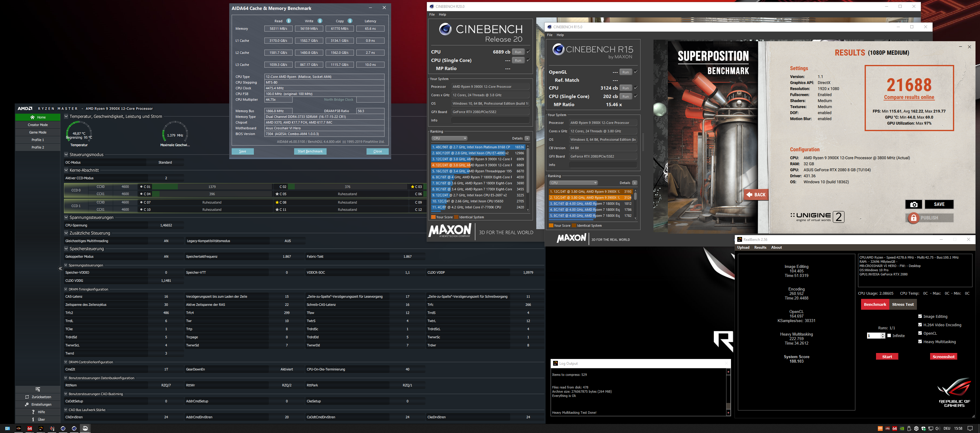Open CPU ranking dropdown in Cinebench R20

click(x=449, y=138)
